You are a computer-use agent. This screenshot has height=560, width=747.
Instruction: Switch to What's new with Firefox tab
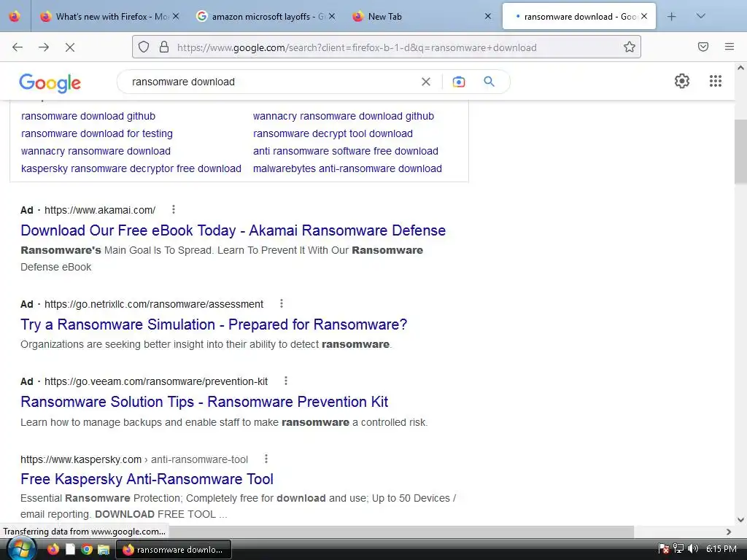click(109, 17)
